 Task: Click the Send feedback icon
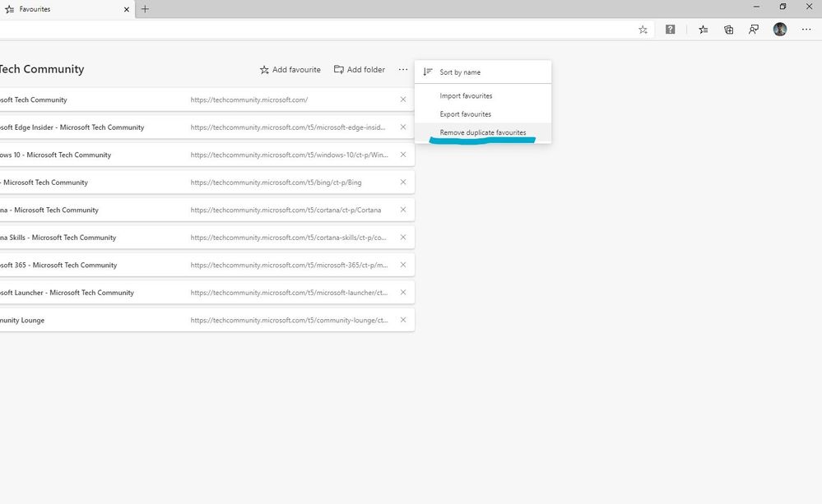click(x=754, y=30)
